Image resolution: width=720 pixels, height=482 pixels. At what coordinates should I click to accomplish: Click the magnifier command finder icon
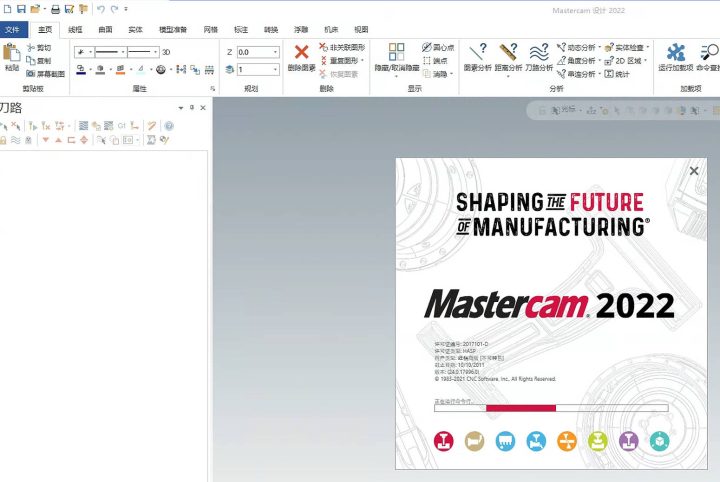pyautogui.click(x=709, y=52)
